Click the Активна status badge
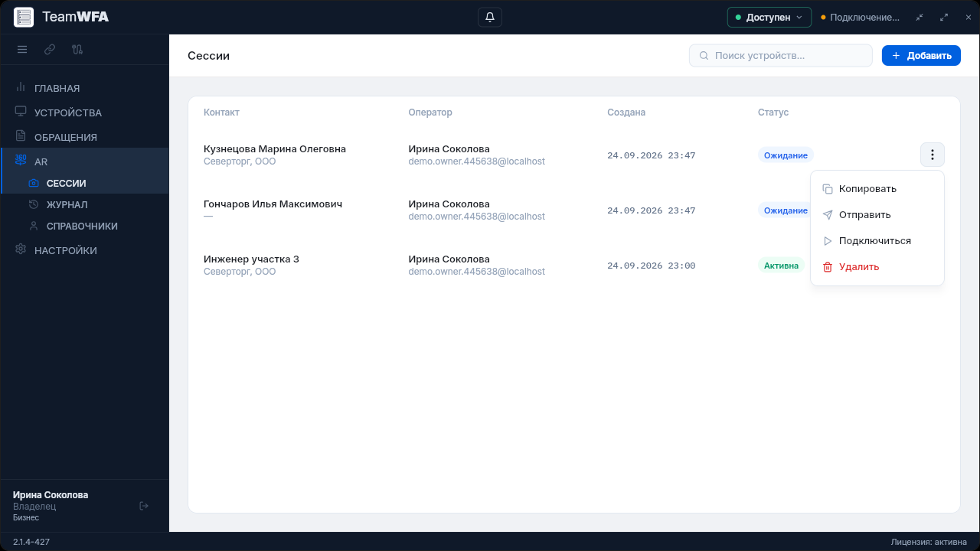This screenshot has height=551, width=980. (781, 266)
